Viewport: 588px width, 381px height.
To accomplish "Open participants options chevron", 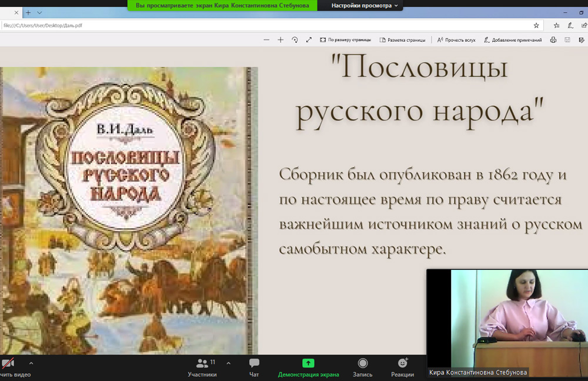I will pyautogui.click(x=228, y=363).
